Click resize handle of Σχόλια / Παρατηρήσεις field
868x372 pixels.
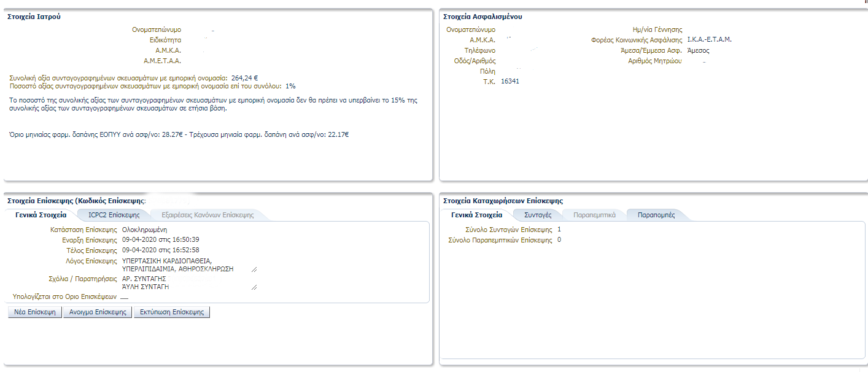pyautogui.click(x=254, y=287)
